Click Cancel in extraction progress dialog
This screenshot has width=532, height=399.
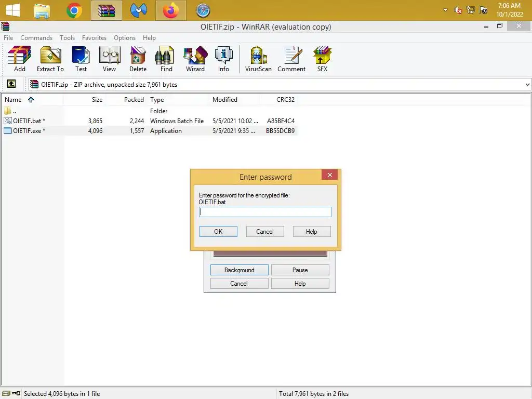point(239,283)
